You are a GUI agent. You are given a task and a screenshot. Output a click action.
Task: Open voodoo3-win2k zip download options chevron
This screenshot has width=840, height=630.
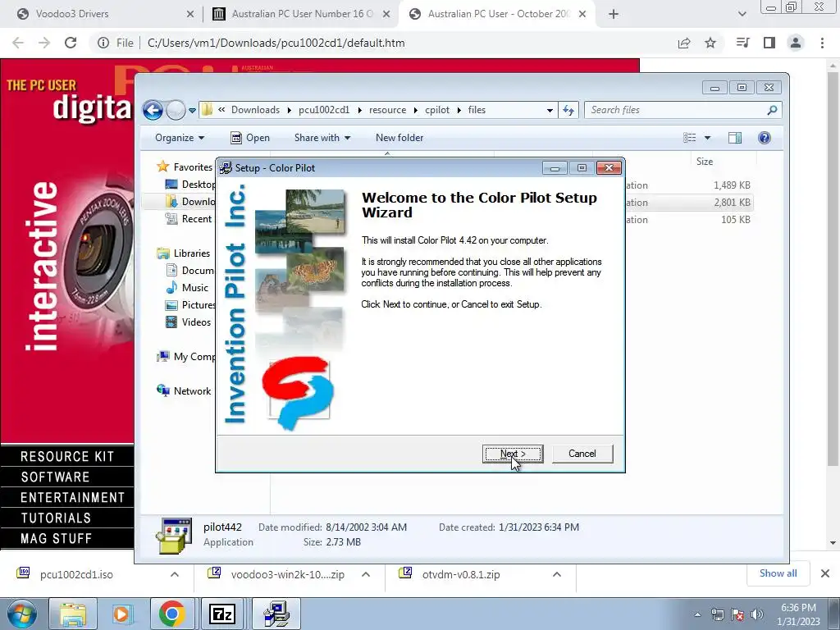[x=366, y=574]
